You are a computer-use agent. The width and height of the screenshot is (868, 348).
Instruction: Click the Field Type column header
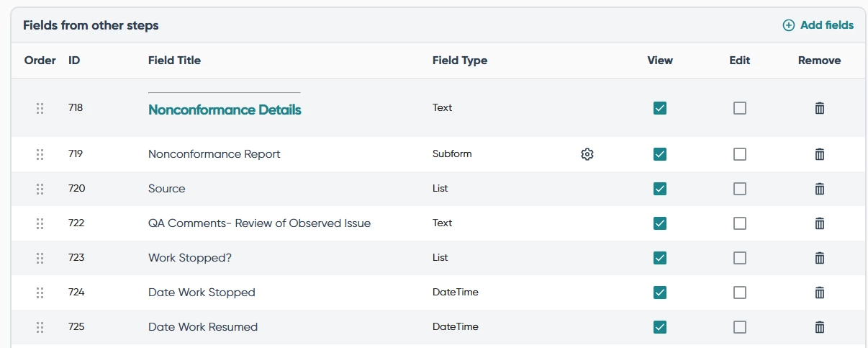coord(460,61)
